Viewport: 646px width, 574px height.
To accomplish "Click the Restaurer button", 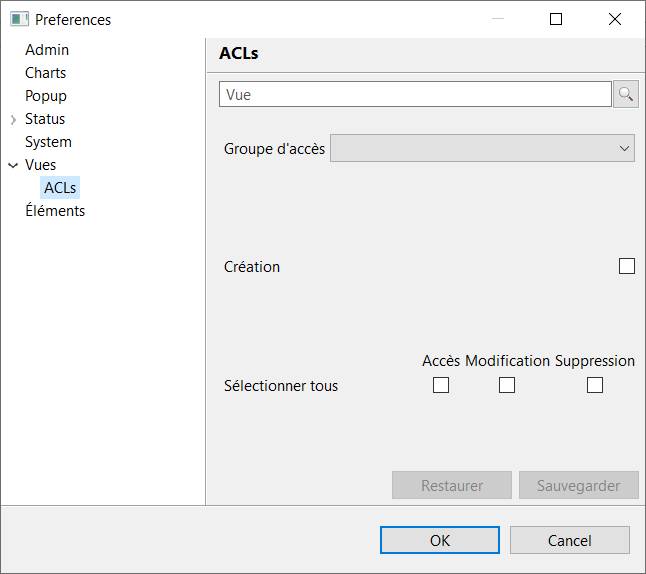I will 452,486.
